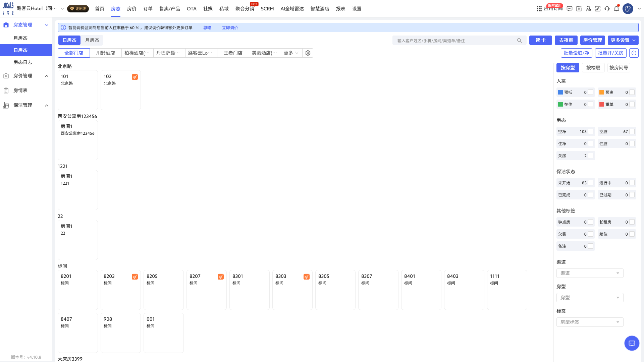Open the apps grid icon
This screenshot has width=644, height=362.
tap(539, 9)
